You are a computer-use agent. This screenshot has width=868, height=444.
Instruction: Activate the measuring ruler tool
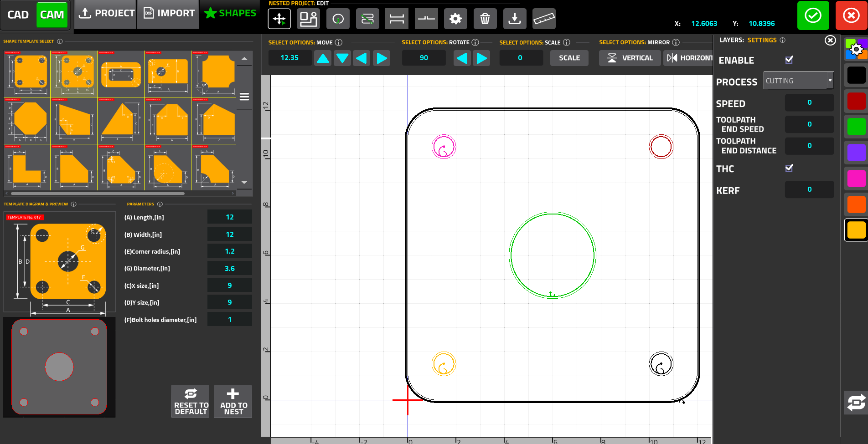coord(543,19)
